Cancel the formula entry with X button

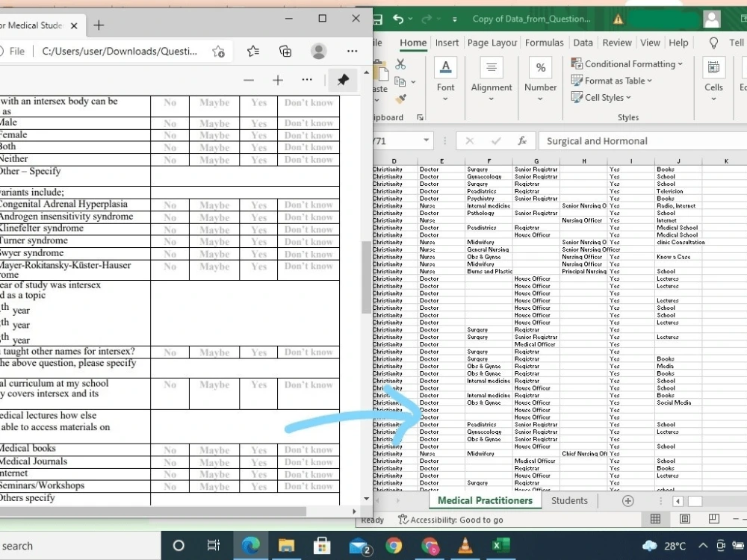point(469,141)
